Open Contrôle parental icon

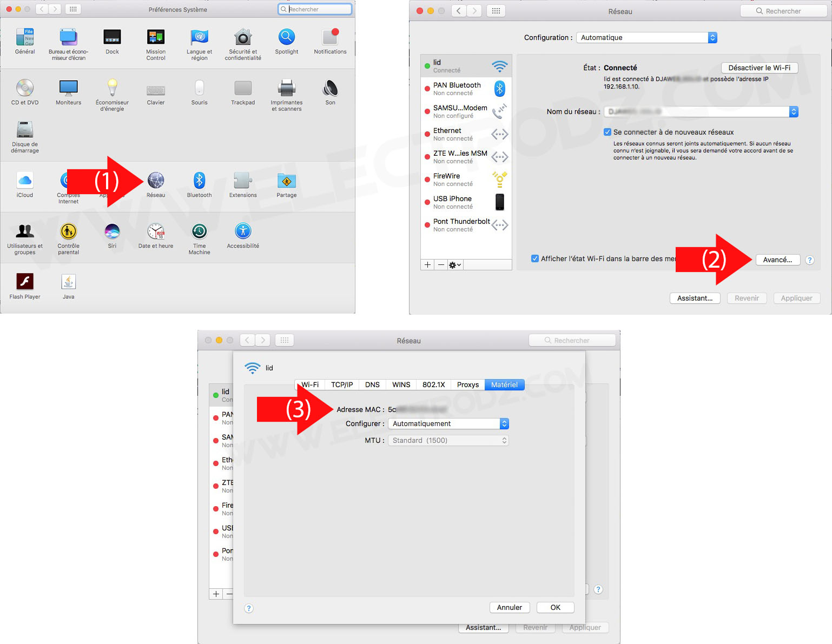[x=68, y=231]
